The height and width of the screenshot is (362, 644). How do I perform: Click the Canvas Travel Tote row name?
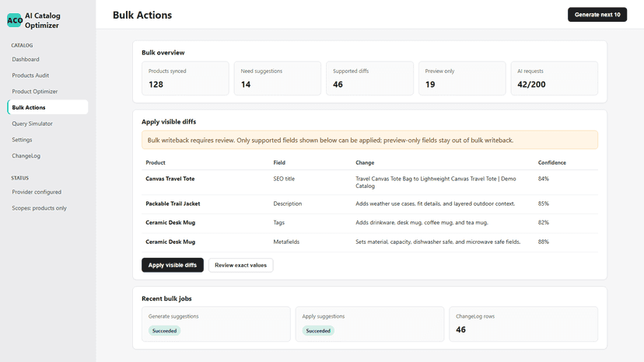(x=170, y=179)
